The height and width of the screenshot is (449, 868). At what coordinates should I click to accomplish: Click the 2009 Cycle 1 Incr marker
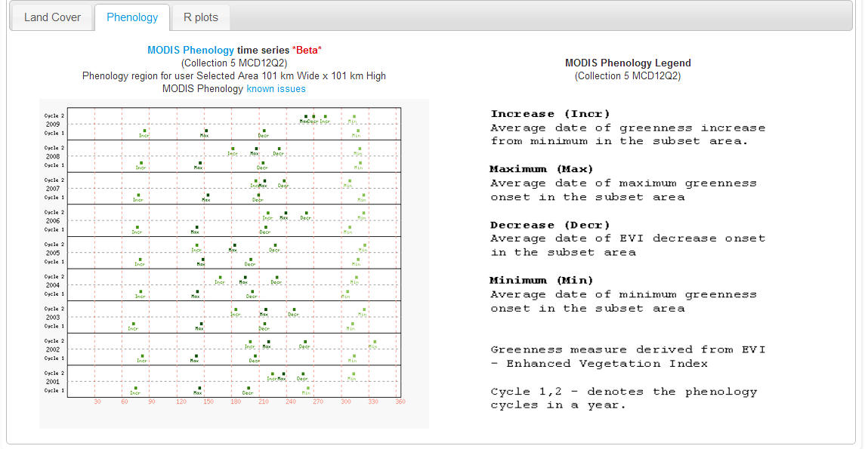click(x=144, y=131)
